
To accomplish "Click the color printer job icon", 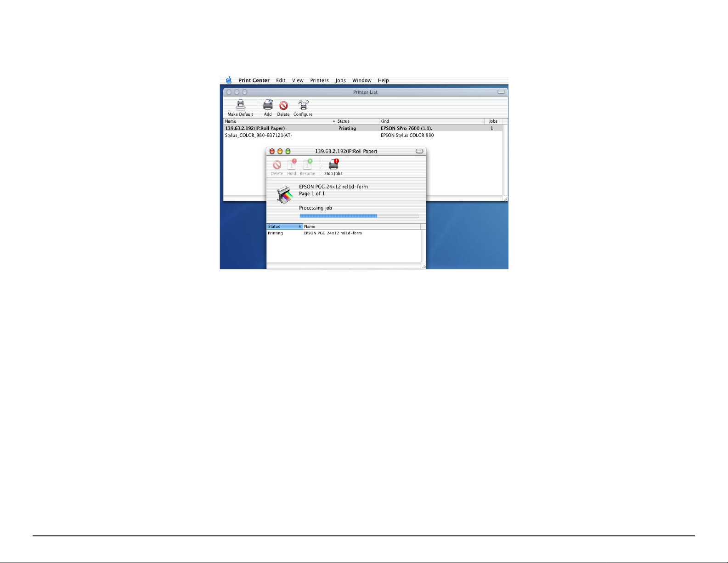I will pyautogui.click(x=284, y=195).
